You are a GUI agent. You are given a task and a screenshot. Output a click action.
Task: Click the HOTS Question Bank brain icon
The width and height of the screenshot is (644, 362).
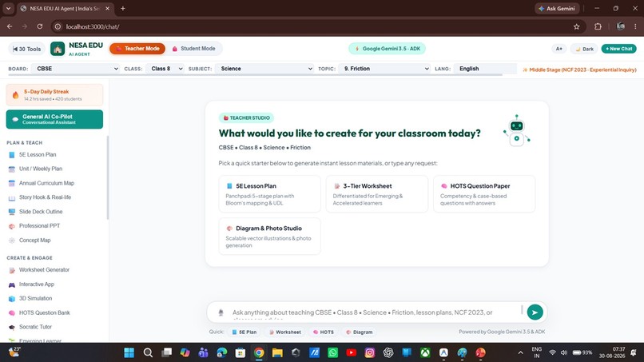coord(12,313)
